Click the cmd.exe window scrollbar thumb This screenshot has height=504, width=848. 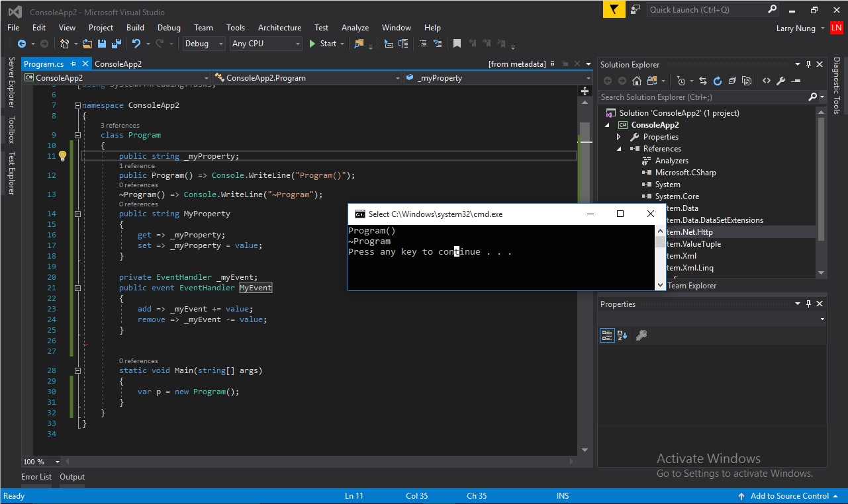tap(661, 241)
